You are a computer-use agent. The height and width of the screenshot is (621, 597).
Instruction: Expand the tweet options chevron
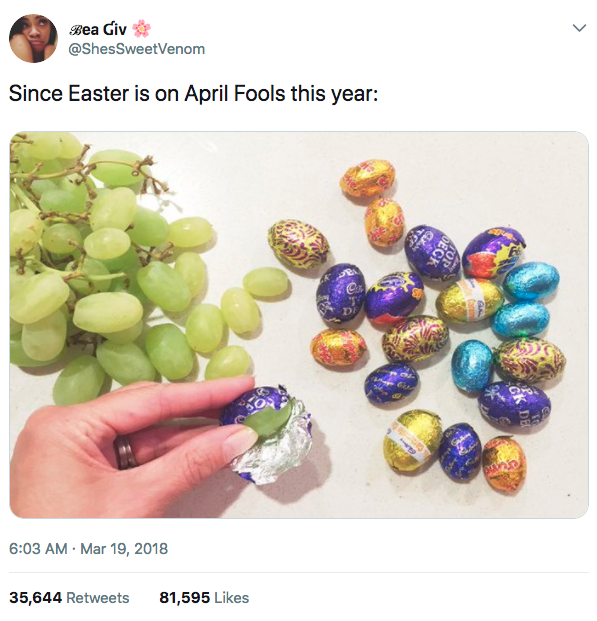(579, 28)
